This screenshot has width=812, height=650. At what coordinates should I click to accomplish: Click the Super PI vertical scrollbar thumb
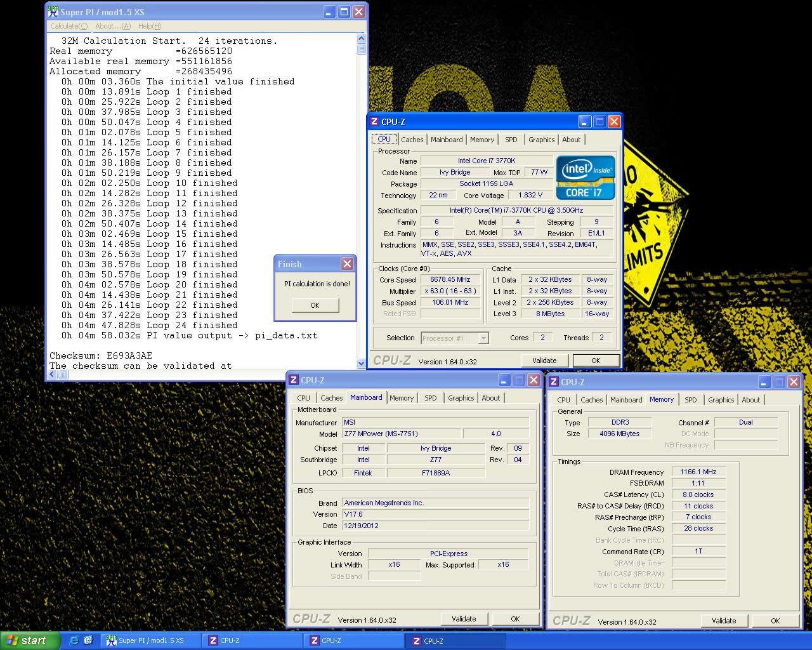coord(362,49)
